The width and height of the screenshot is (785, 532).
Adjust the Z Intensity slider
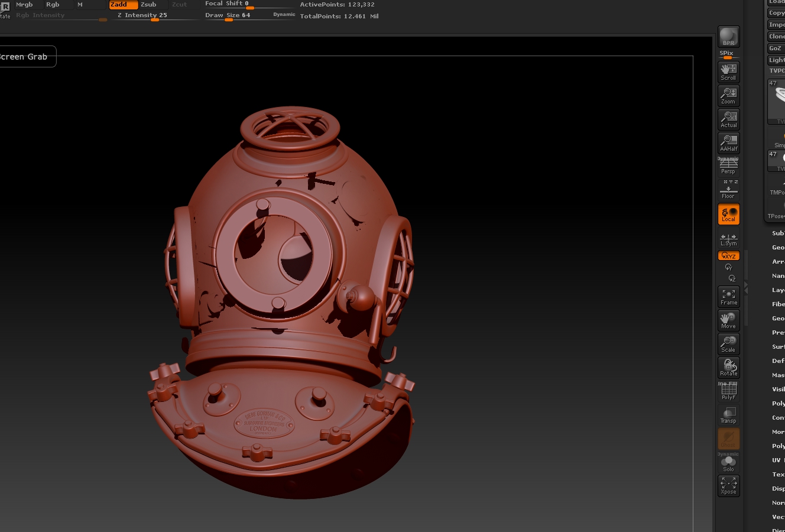pos(155,16)
